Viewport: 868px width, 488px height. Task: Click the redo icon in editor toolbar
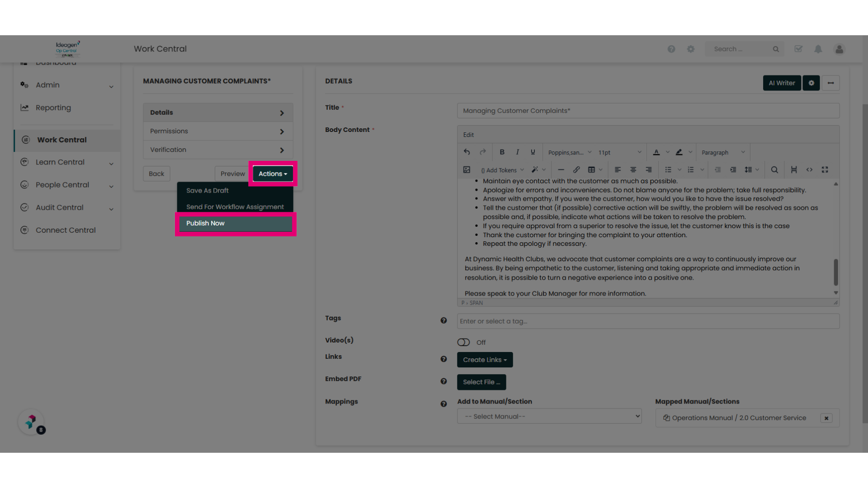(x=483, y=152)
